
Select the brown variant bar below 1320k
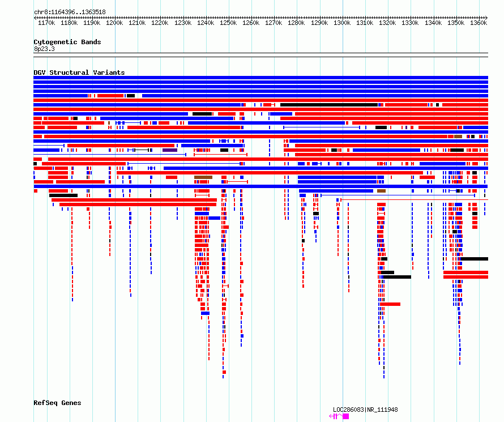(x=381, y=191)
